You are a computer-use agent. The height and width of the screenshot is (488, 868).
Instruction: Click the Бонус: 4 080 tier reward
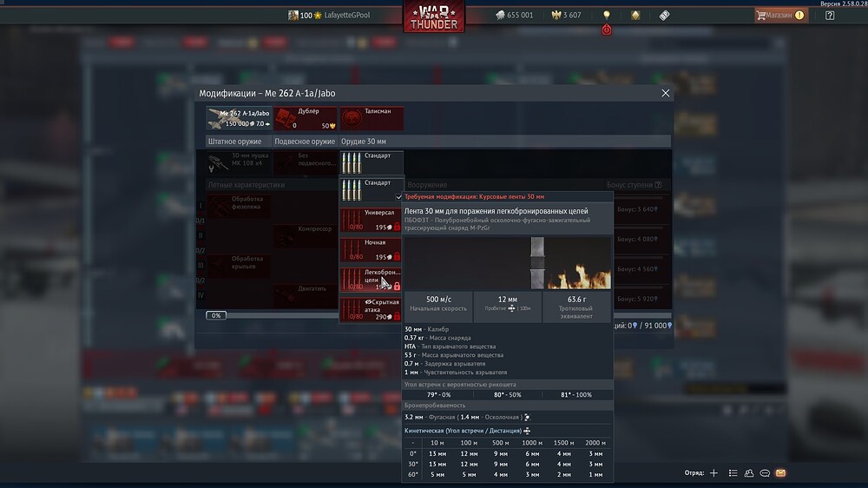point(637,240)
